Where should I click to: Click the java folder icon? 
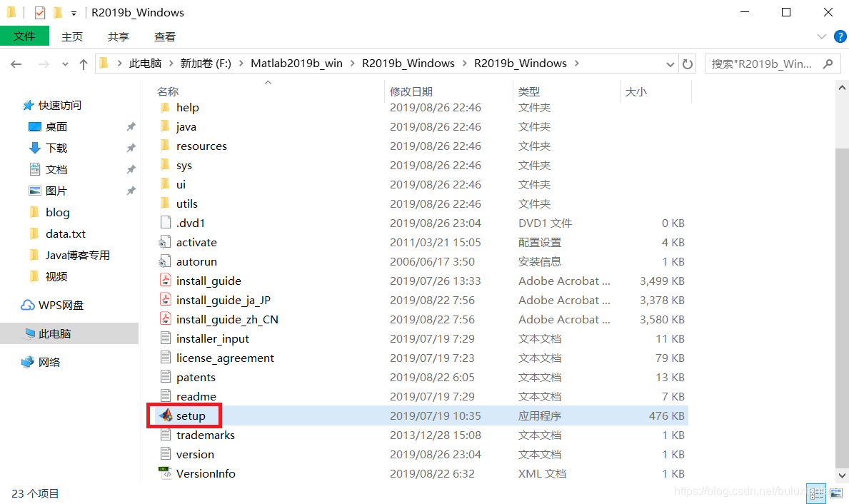tap(166, 126)
